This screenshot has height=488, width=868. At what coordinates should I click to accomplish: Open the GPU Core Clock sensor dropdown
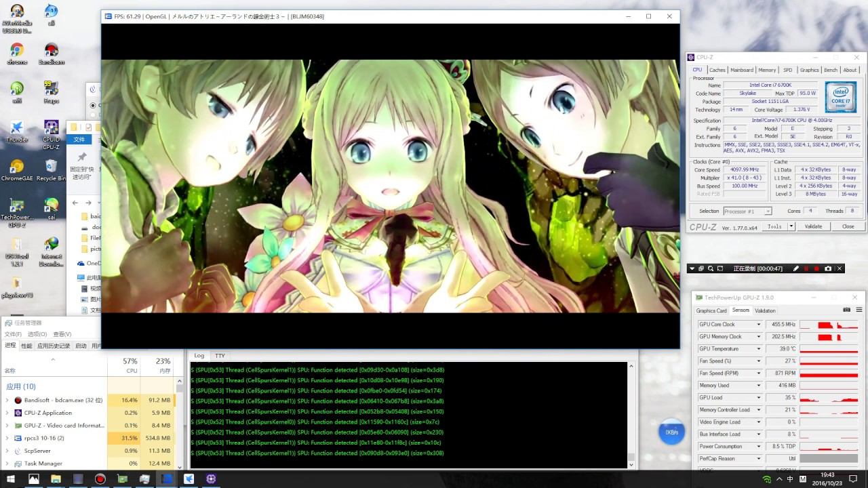(x=759, y=325)
